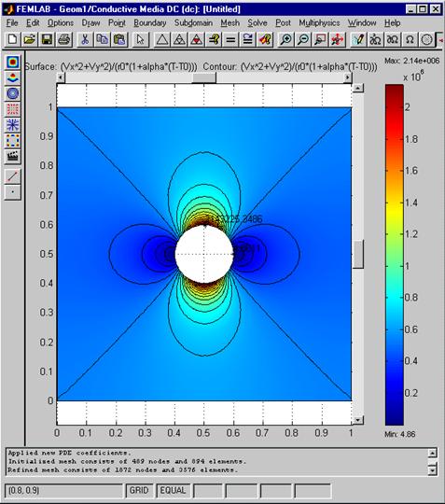Click the Save diskette icon
This screenshot has width=445, height=504.
47,39
